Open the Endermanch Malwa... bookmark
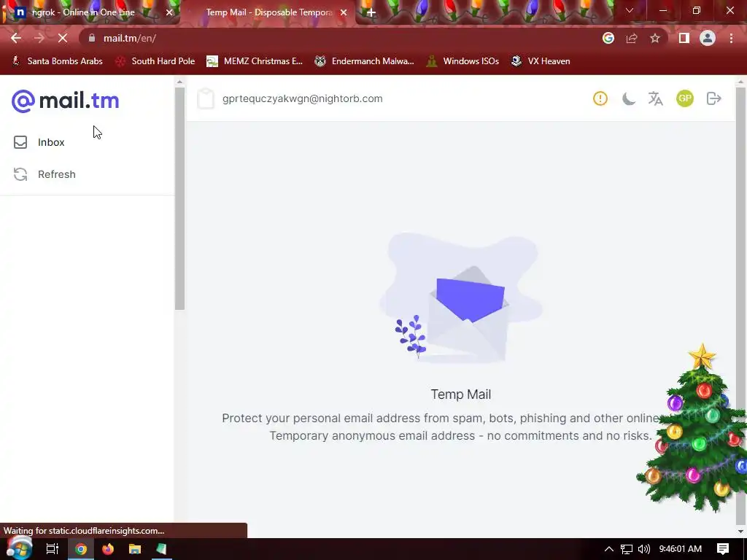The image size is (747, 560). click(x=365, y=61)
